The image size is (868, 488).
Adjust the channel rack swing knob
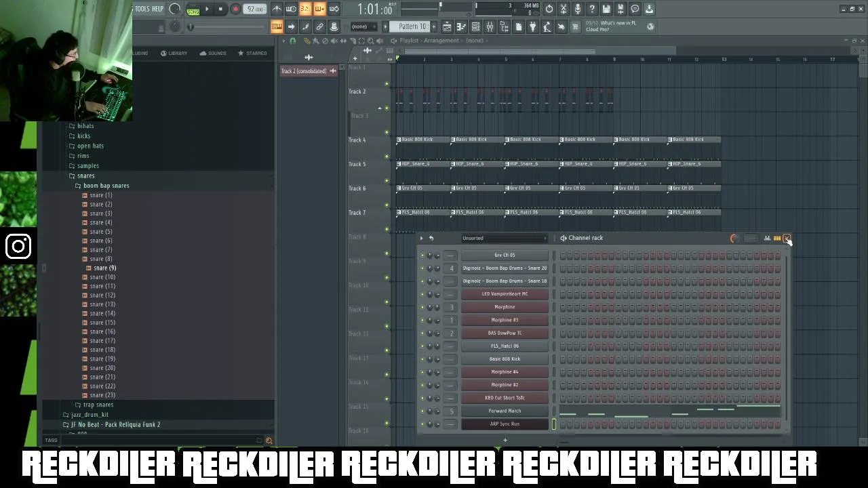coord(734,238)
